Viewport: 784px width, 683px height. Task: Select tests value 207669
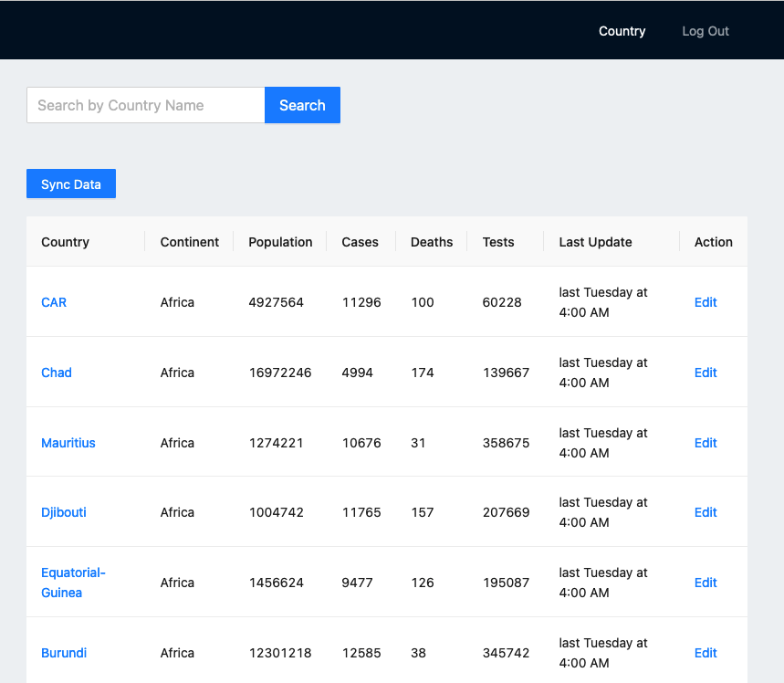point(506,512)
